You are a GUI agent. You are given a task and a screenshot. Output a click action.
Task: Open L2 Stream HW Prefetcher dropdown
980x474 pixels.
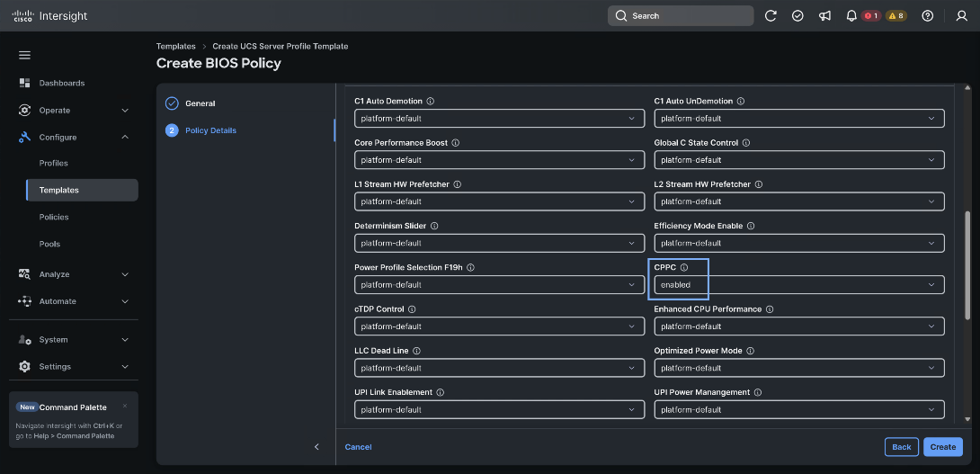[x=799, y=201]
